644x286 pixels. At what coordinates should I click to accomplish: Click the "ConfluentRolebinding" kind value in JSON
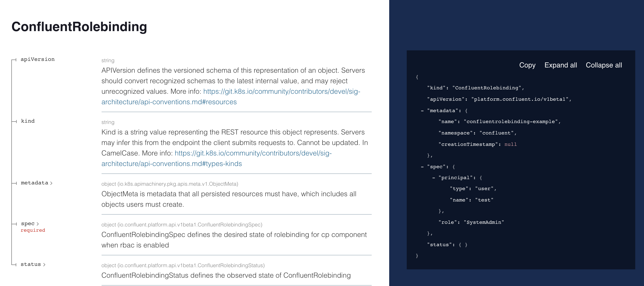coord(487,88)
